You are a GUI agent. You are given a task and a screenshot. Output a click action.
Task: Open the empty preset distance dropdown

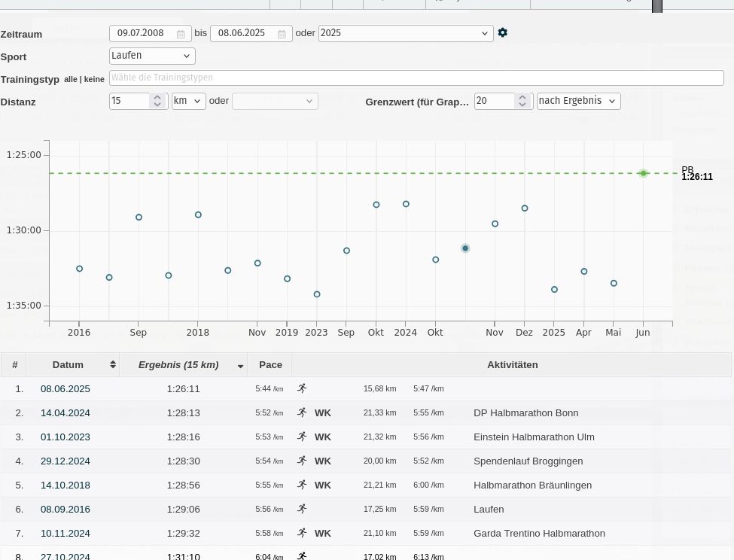(x=275, y=101)
